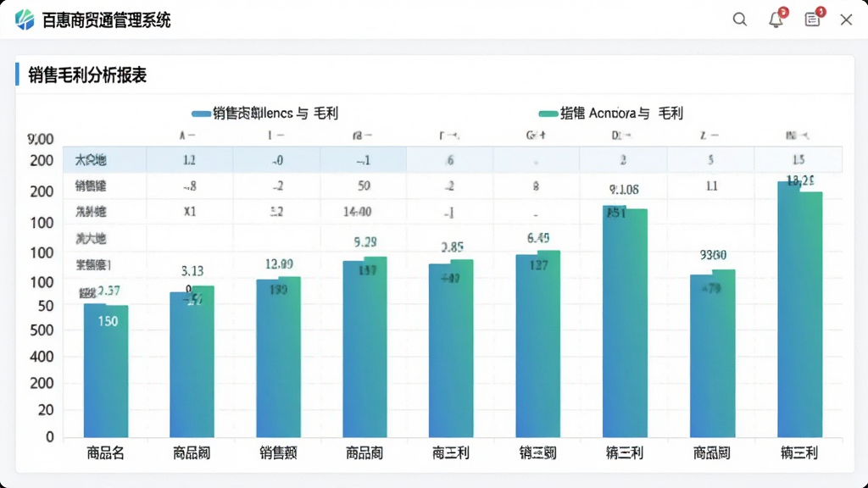The height and width of the screenshot is (488, 868).
Task: Select the bar with value 9.29
Action: (364, 347)
